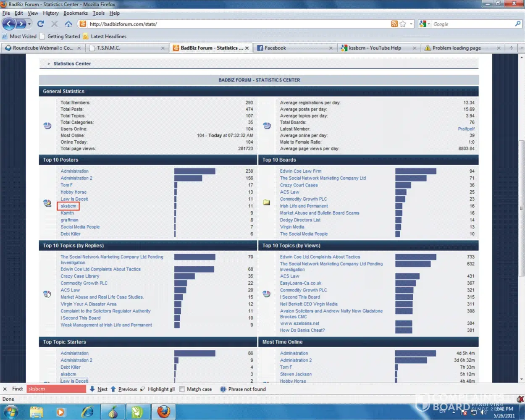Open the Edwin Coe Law Firm board link

coord(300,171)
